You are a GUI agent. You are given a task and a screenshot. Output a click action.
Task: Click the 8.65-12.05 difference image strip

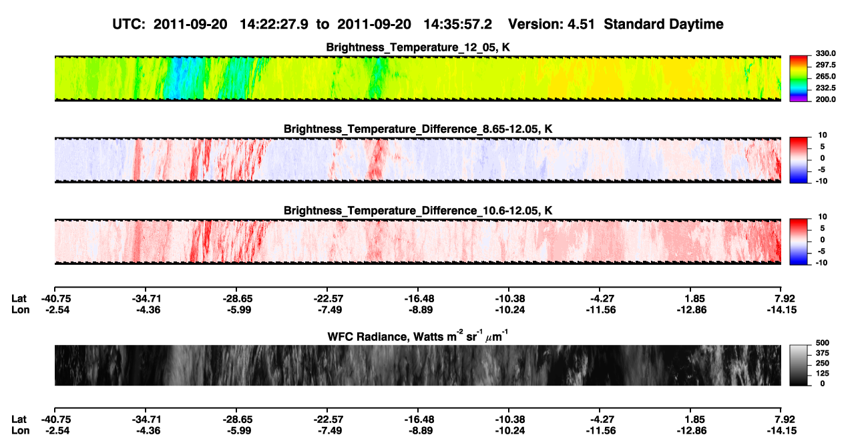[x=418, y=159]
